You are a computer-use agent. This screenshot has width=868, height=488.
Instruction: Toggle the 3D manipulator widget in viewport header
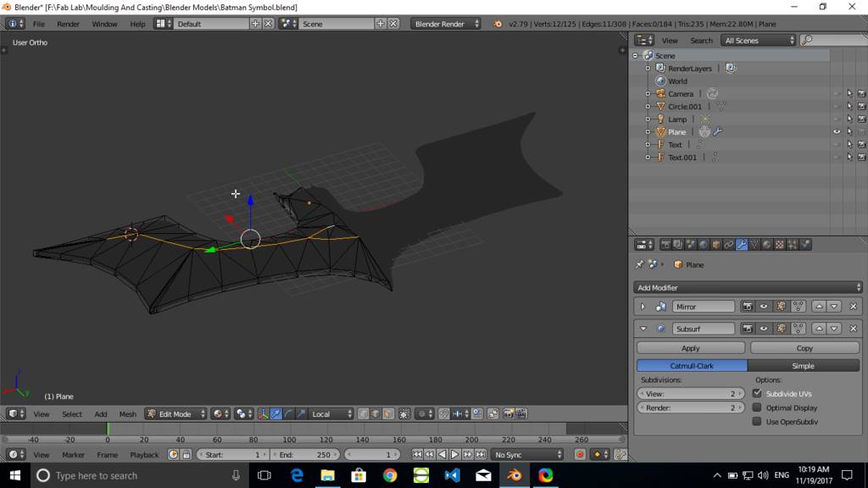tap(264, 414)
